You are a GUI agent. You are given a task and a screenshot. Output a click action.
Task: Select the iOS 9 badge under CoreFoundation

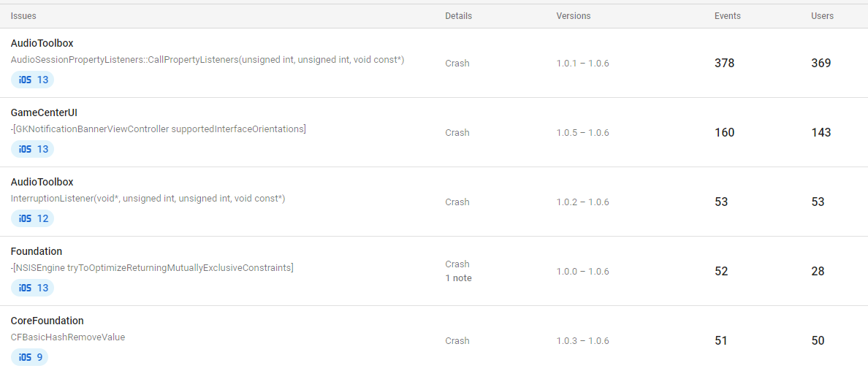(29, 357)
